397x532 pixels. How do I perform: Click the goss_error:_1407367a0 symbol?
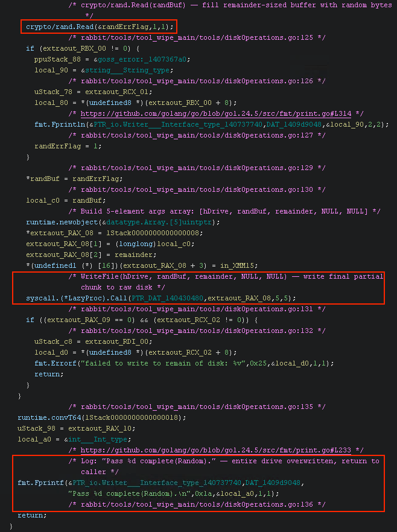click(142, 59)
